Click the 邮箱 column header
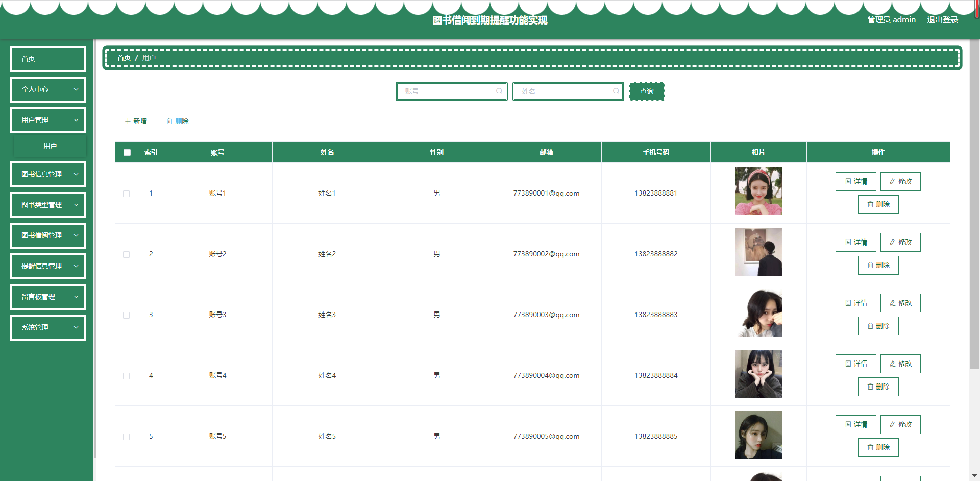980x481 pixels. point(546,152)
